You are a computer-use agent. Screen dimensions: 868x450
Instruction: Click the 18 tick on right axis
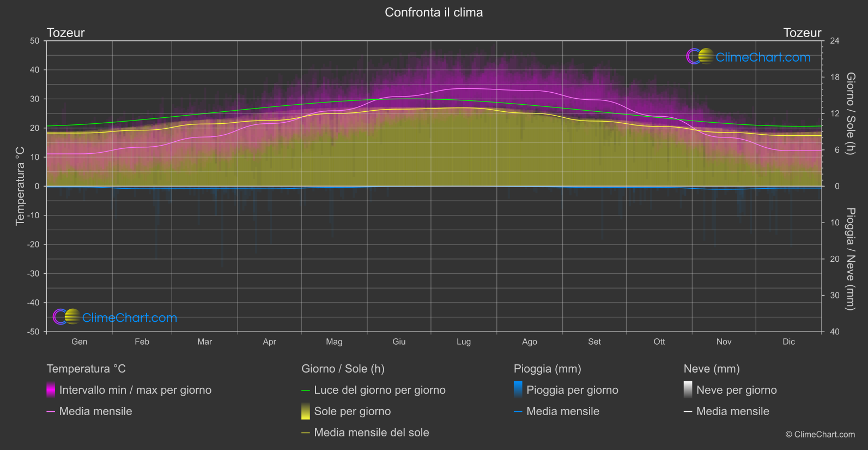pyautogui.click(x=835, y=77)
